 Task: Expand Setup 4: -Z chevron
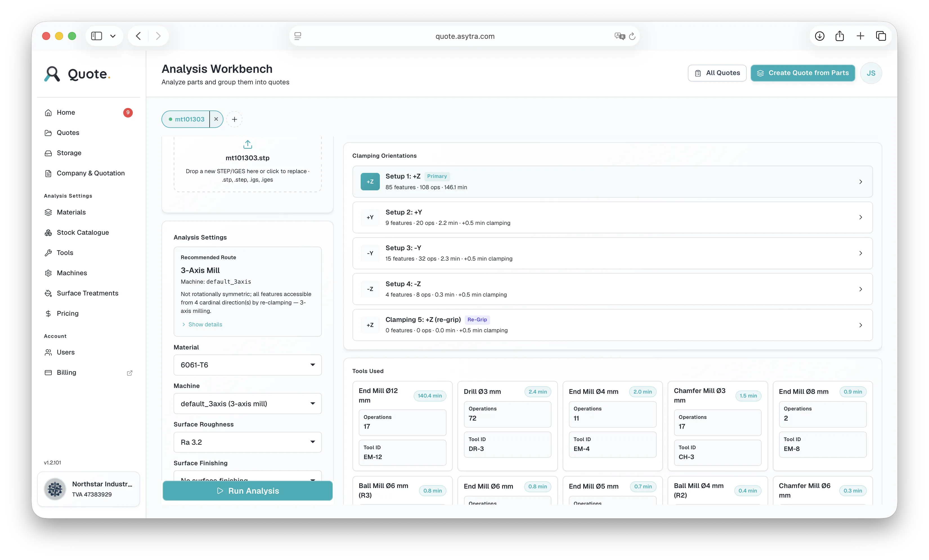click(x=861, y=289)
